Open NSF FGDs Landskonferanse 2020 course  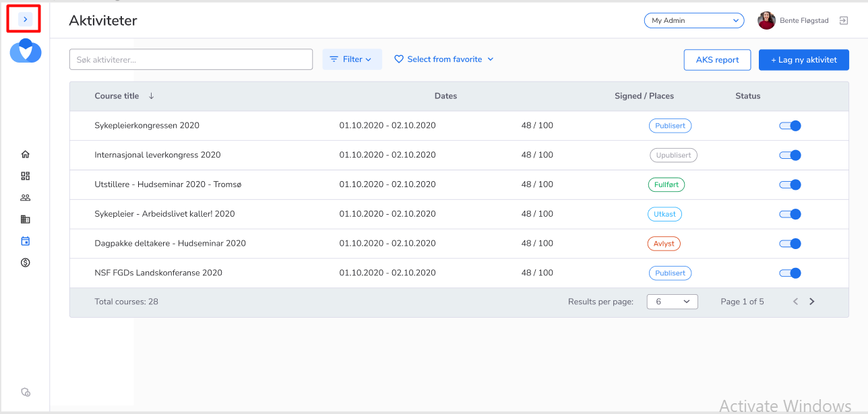158,273
